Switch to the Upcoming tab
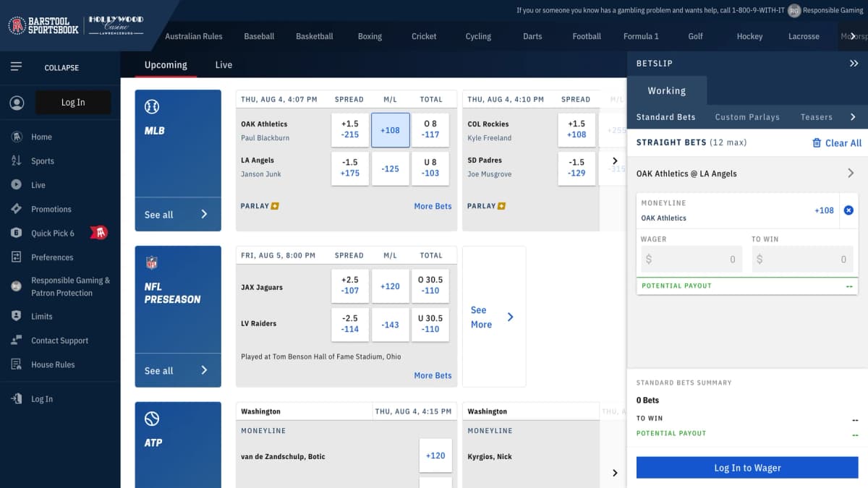Screen dimensions: 868x488 coord(166,65)
